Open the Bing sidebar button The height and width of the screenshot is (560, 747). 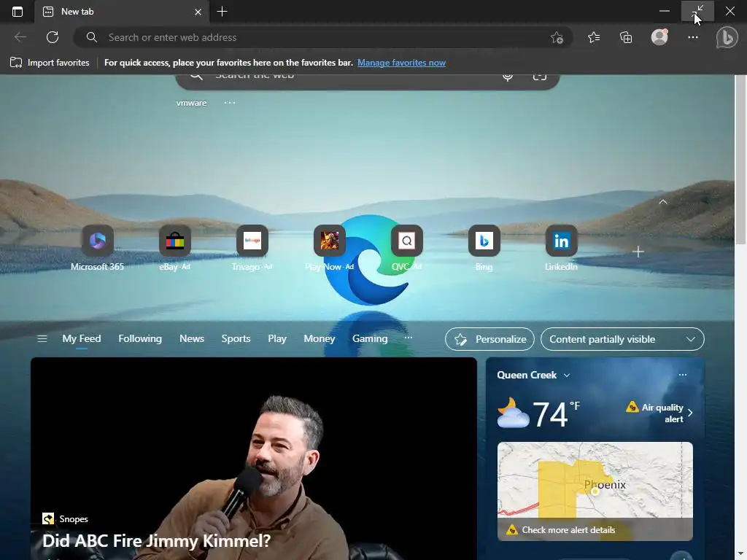click(727, 38)
